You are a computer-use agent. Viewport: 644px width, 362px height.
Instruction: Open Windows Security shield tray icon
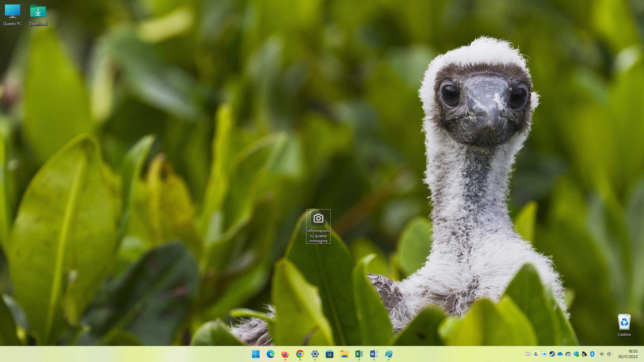click(576, 354)
